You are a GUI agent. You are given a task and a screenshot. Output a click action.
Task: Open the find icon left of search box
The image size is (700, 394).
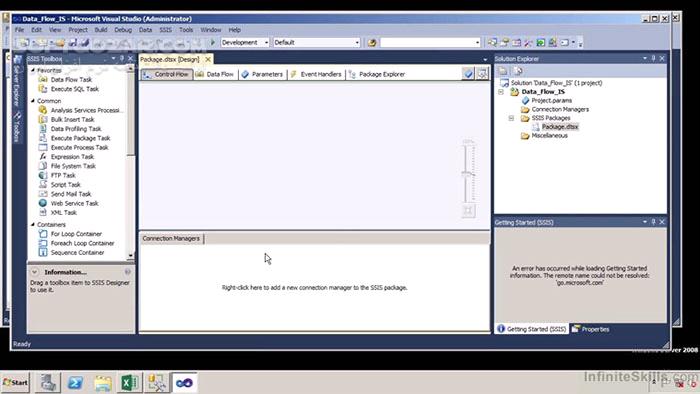tap(372, 42)
